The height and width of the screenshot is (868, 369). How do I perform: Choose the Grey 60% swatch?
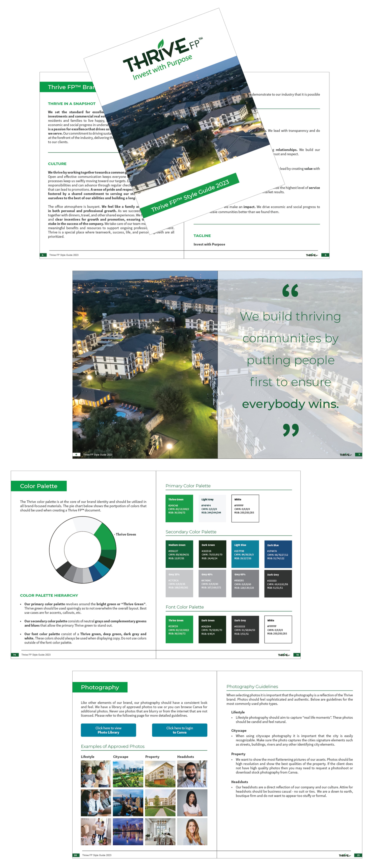click(x=245, y=583)
